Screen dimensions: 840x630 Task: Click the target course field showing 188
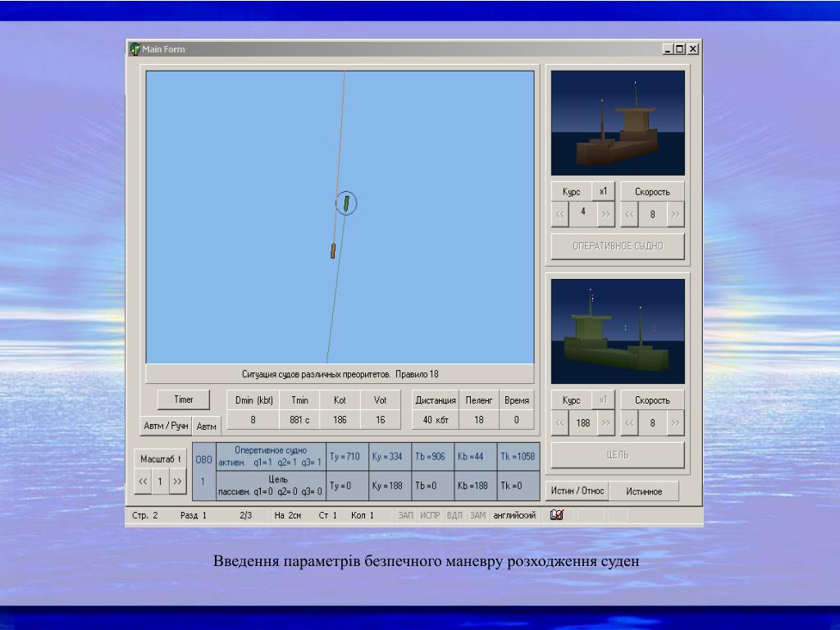tap(583, 423)
